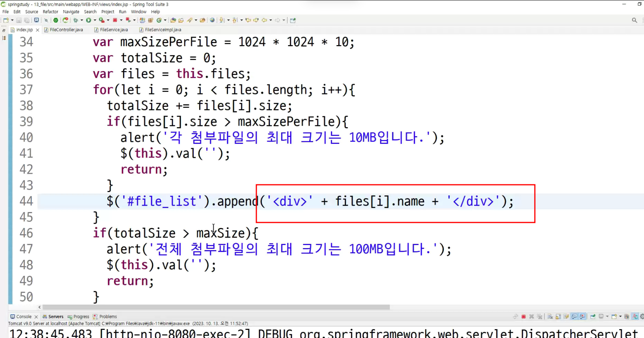Click the Pin Console icon
Screen dimensions: 644x338
[593, 317]
